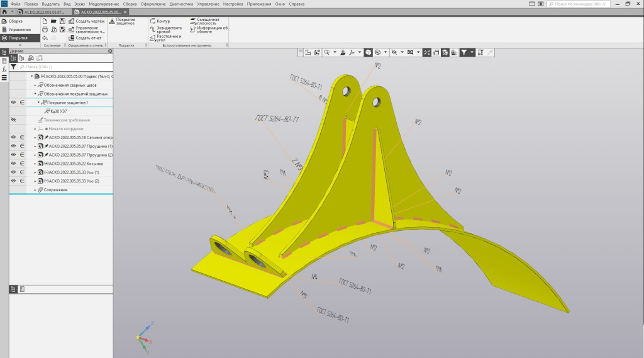644x358 pixels.
Task: Toggle include-in-calculation mark for Косынка row
Action: 22,164
